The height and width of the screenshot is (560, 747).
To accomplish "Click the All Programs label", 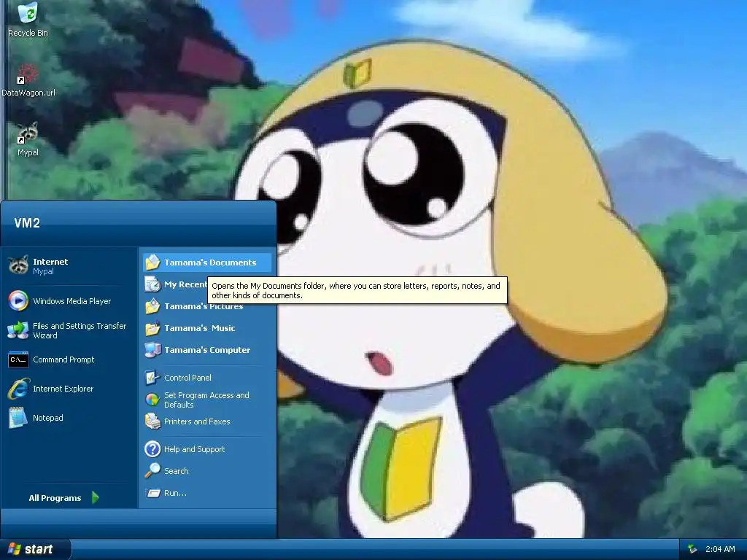I will click(x=55, y=498).
